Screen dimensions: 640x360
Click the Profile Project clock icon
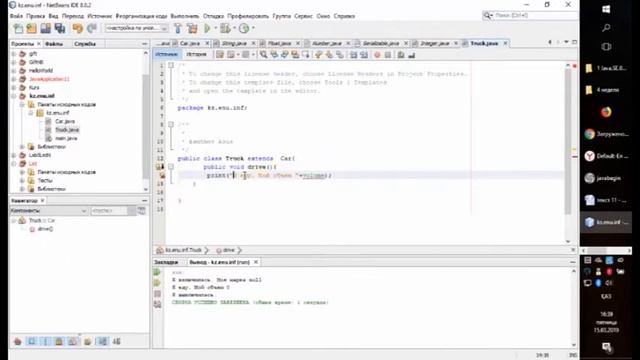pos(244,28)
